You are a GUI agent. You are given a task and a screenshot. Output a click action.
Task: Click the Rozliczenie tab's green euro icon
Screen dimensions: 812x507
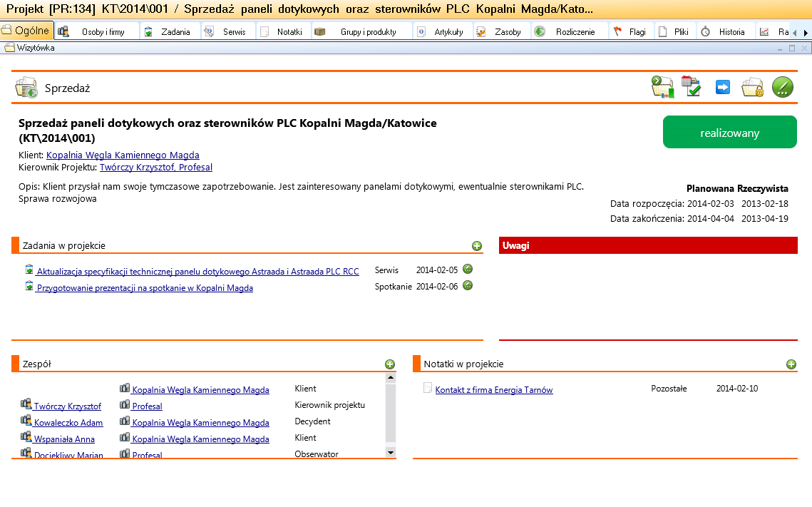[540, 31]
